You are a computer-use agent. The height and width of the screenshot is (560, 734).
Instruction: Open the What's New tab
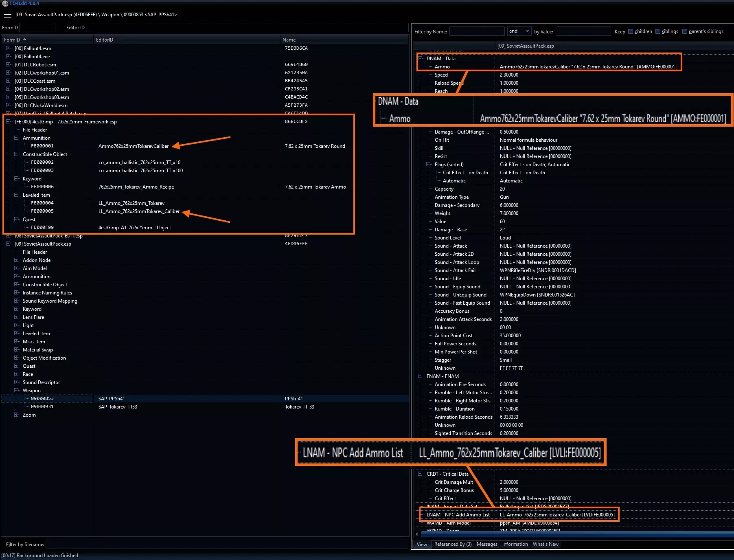click(x=546, y=544)
